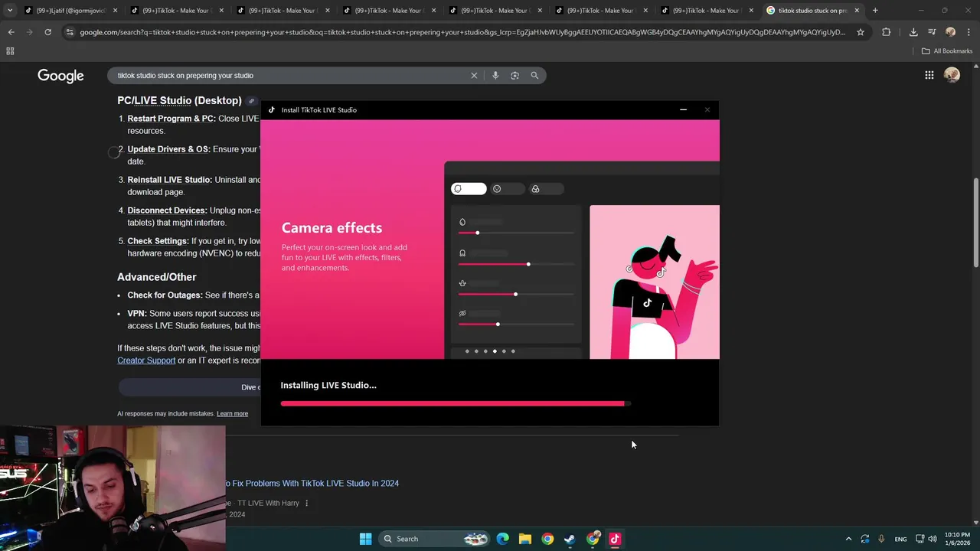This screenshot has height=551, width=980.
Task: Minimize the Install TikTok LIVE Studio window
Action: coord(683,109)
